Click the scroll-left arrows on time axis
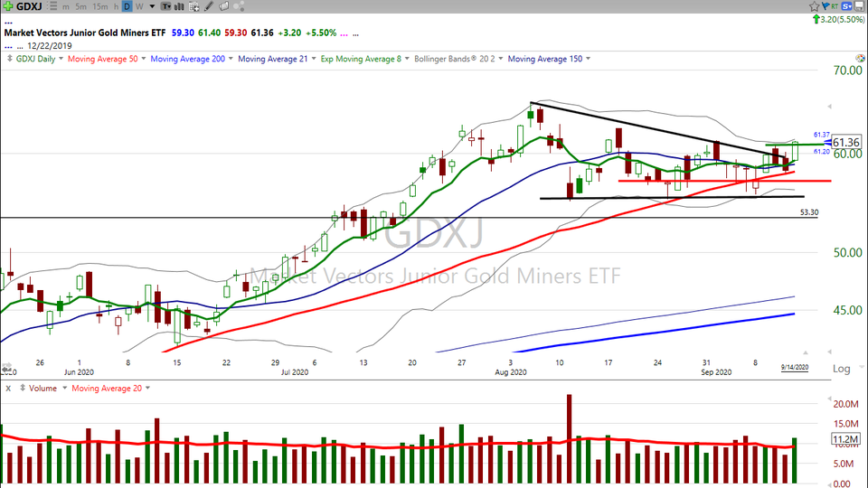The width and height of the screenshot is (868, 488). click(6, 368)
